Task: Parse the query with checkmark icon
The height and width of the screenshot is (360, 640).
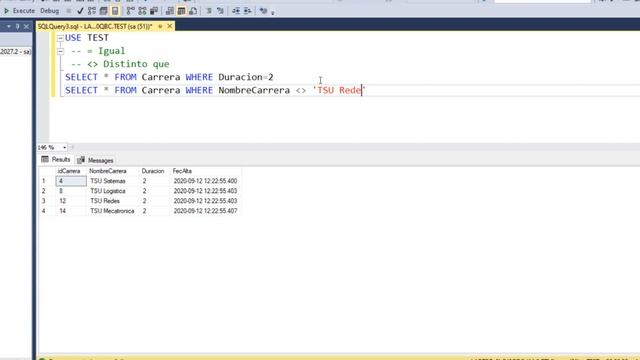Action: pos(80,11)
